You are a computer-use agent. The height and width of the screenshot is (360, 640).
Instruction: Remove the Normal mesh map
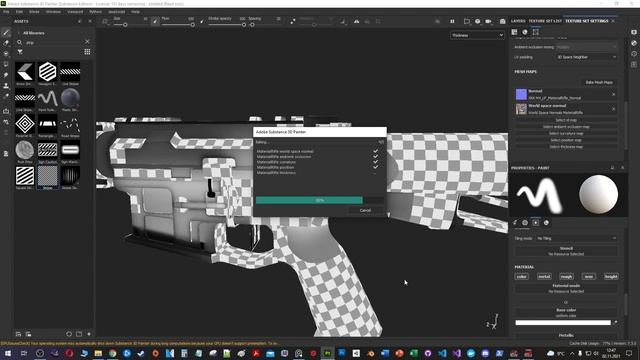point(613,94)
